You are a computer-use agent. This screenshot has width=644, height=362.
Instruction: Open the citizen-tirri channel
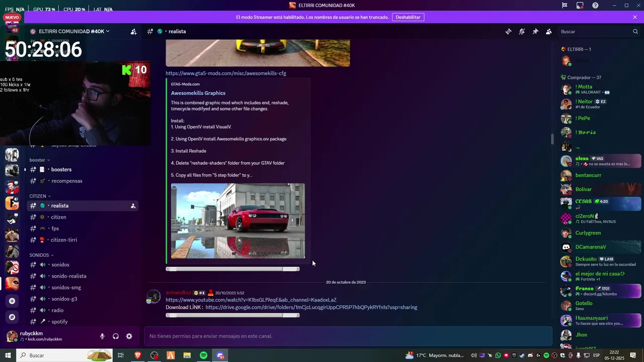click(83, 240)
